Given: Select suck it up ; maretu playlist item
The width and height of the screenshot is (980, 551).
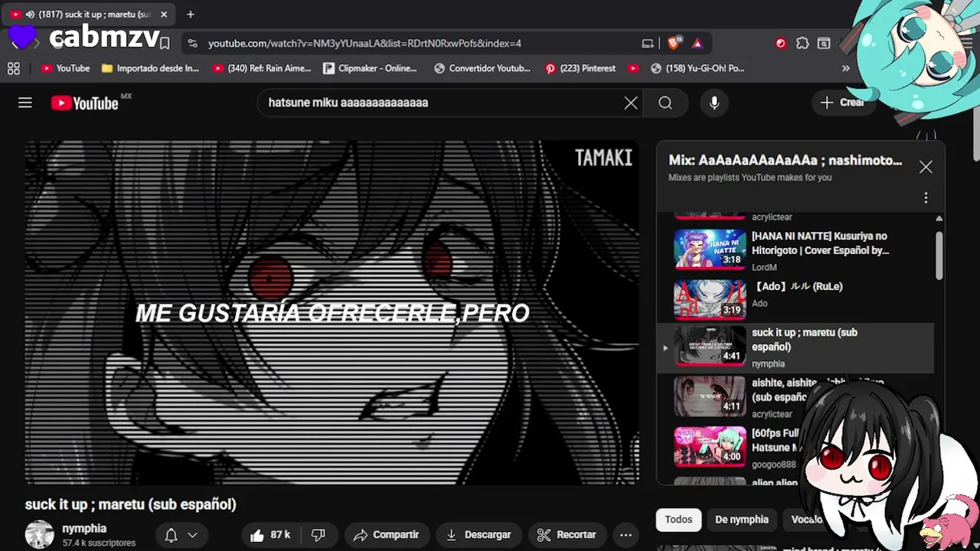Looking at the screenshot, I should coord(796,347).
